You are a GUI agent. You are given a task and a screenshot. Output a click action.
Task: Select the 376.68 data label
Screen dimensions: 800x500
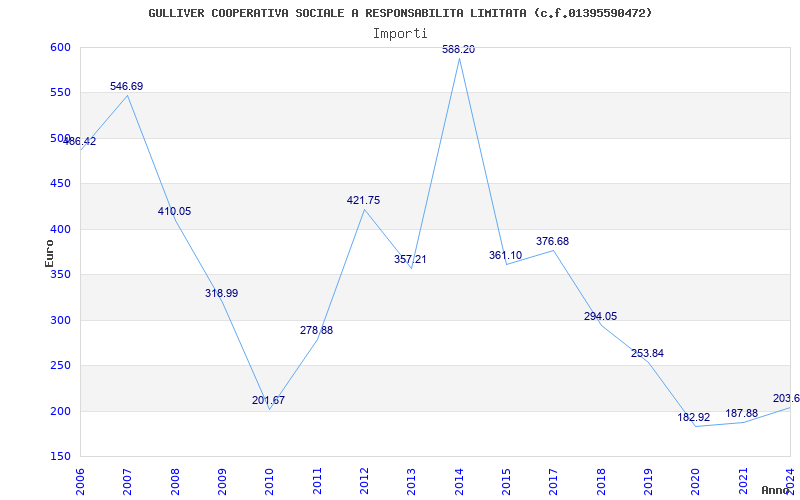(x=553, y=241)
